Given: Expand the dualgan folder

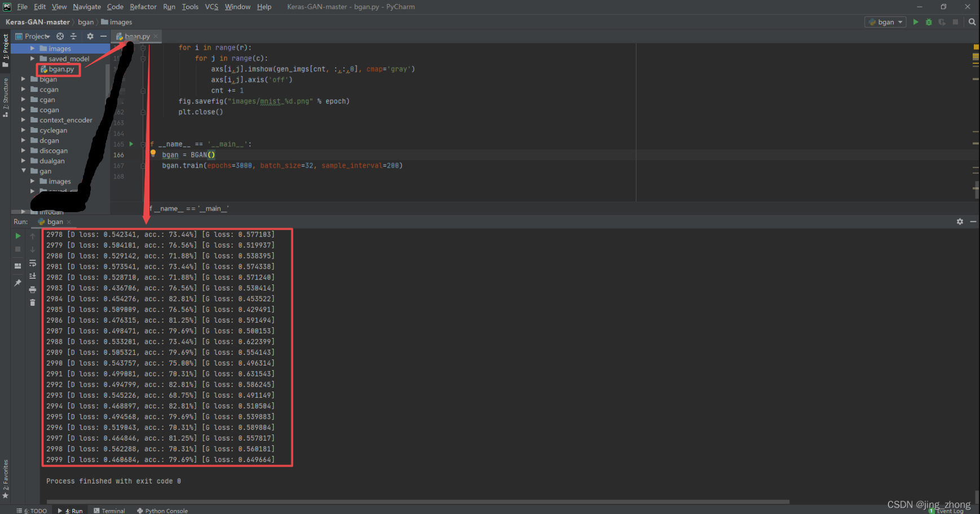Looking at the screenshot, I should click(23, 160).
